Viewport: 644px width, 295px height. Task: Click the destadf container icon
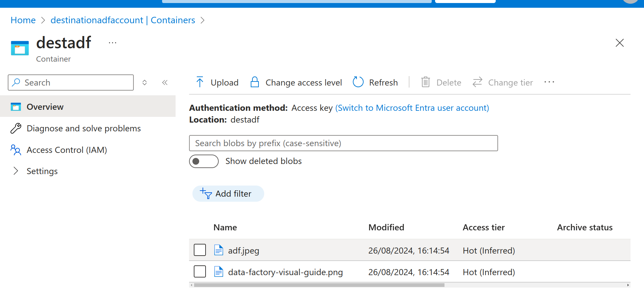[20, 48]
